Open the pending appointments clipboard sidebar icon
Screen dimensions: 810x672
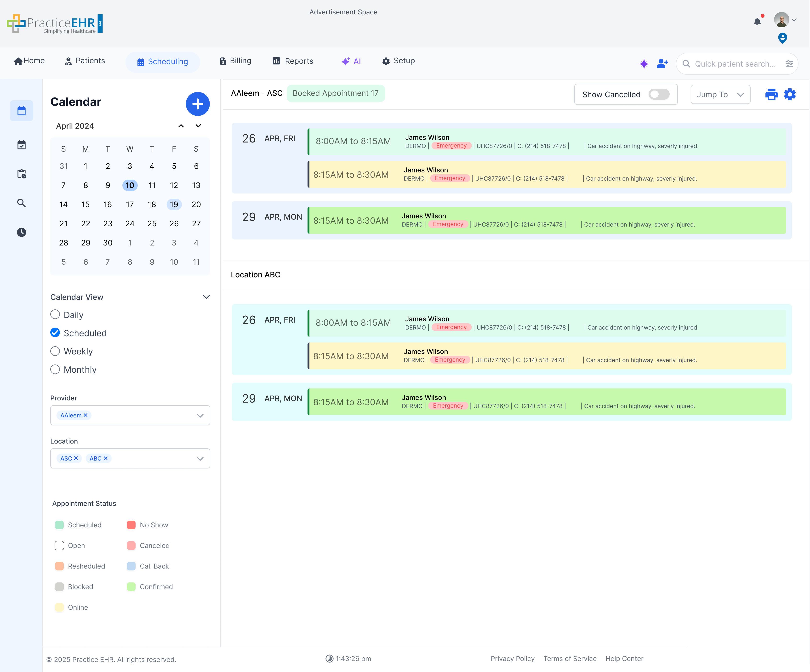tap(21, 174)
